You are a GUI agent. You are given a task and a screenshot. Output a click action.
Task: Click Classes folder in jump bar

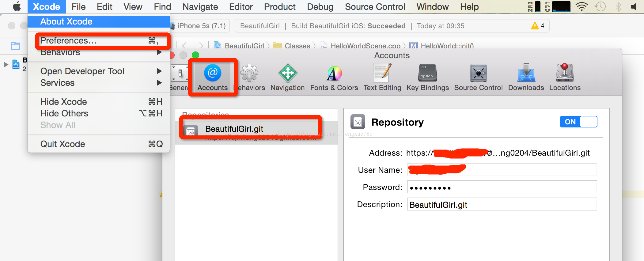pyautogui.click(x=291, y=46)
